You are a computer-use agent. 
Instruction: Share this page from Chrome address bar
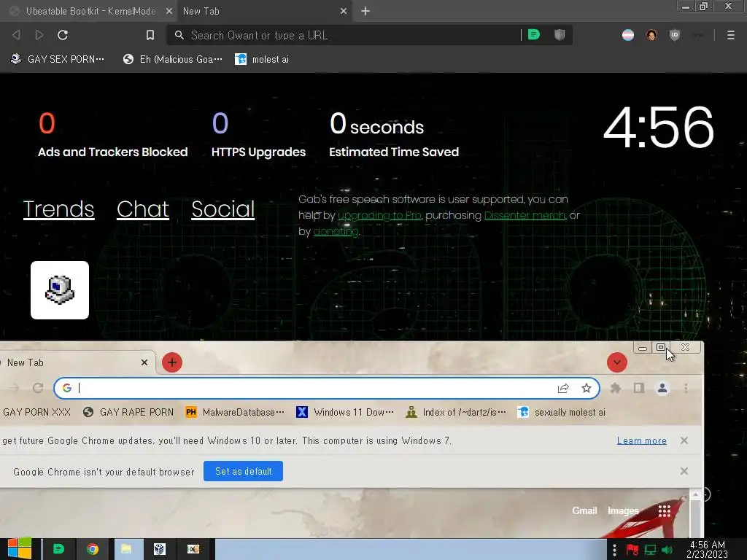(x=563, y=388)
